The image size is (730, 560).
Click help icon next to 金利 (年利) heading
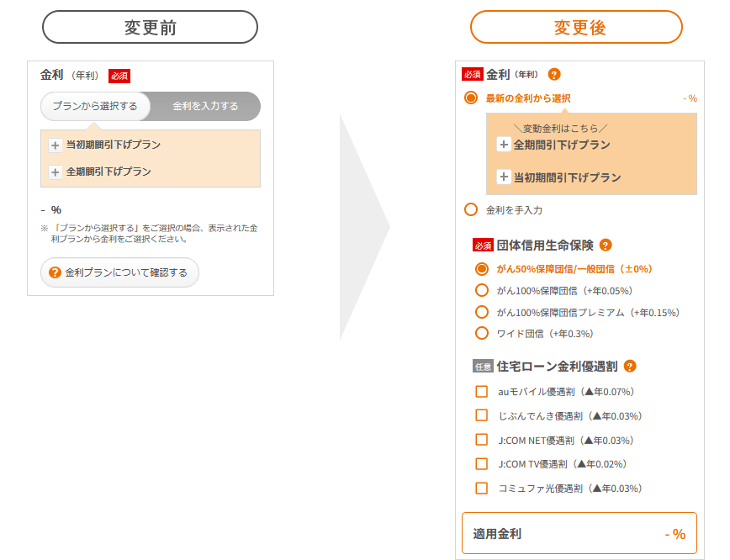pos(553,74)
